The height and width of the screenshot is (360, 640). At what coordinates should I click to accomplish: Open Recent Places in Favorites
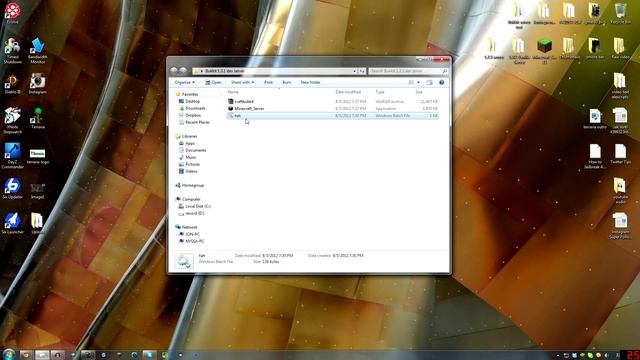(x=194, y=122)
